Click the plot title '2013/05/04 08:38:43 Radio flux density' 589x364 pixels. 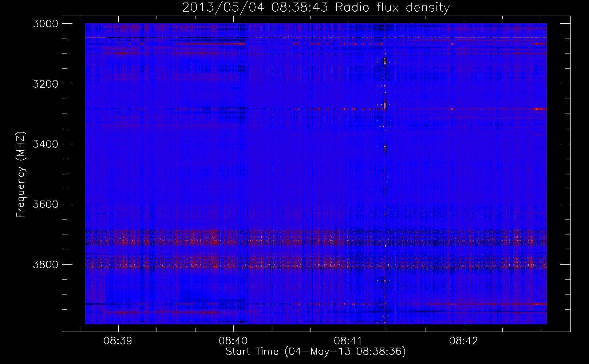tap(316, 8)
